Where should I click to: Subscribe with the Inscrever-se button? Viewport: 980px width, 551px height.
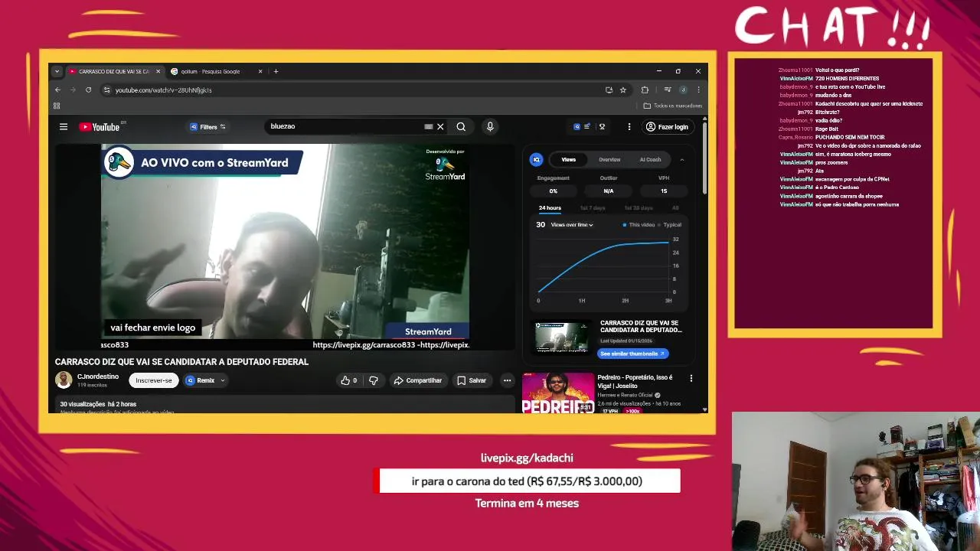(x=154, y=380)
